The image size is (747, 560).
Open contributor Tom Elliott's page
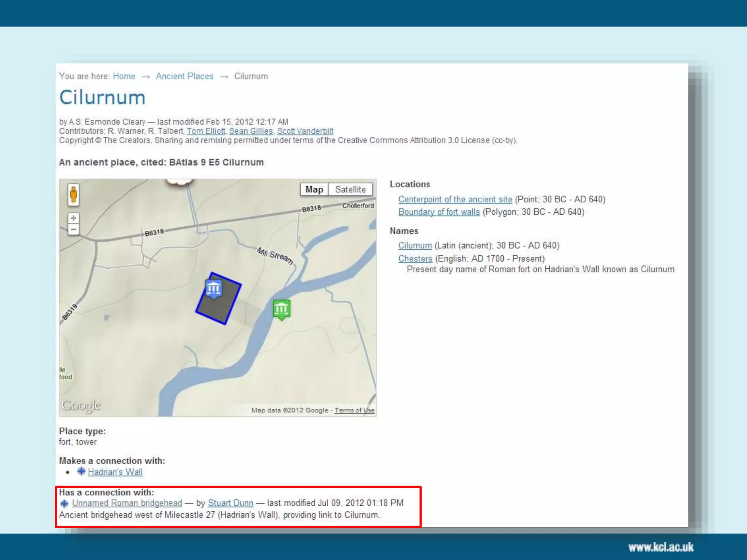pos(206,131)
